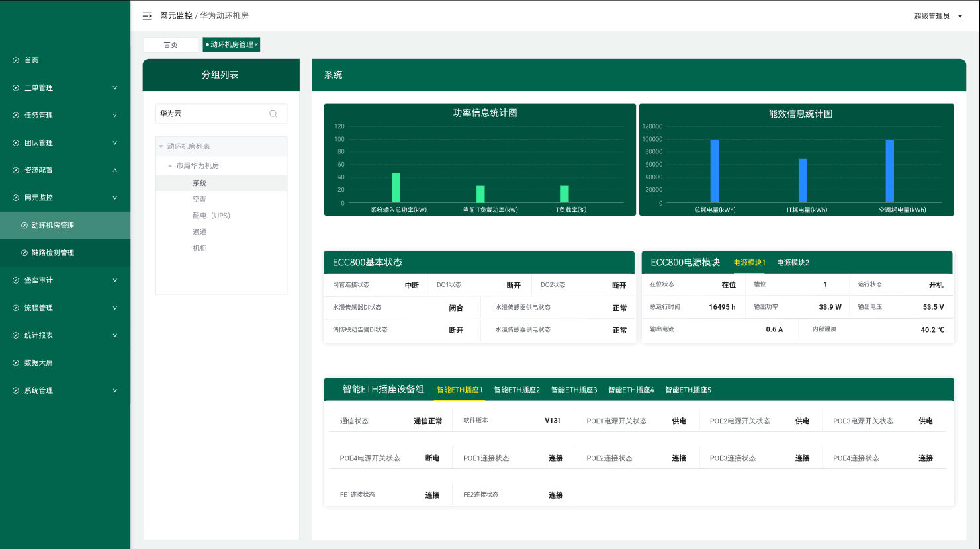Click the 链路检测管理 sidebar item icon
This screenshot has width=980, height=549.
[24, 253]
